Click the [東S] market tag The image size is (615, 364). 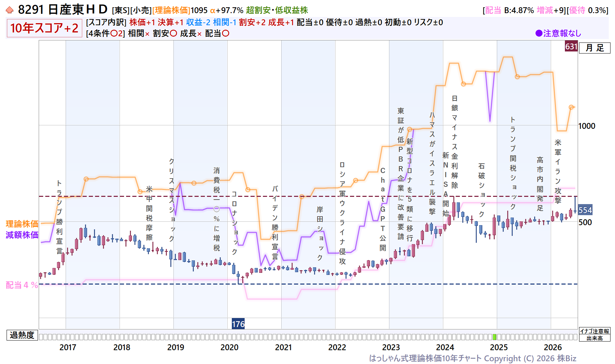(x=121, y=10)
